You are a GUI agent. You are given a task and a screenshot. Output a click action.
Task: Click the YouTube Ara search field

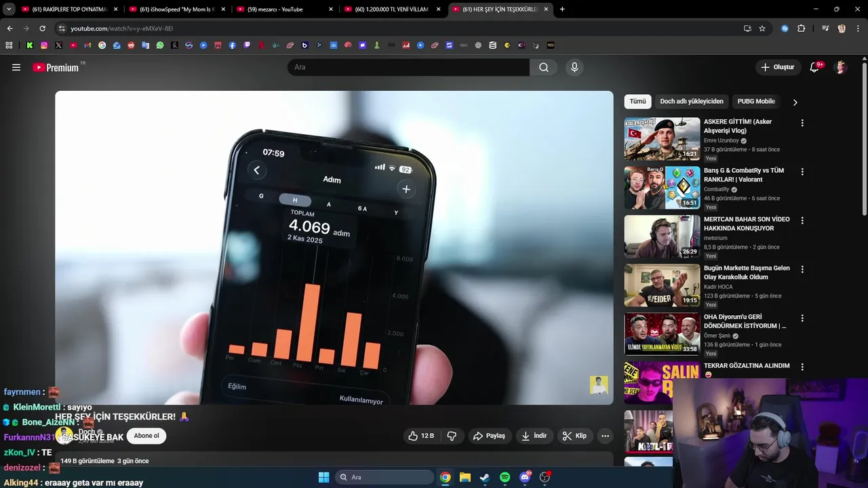pos(408,67)
